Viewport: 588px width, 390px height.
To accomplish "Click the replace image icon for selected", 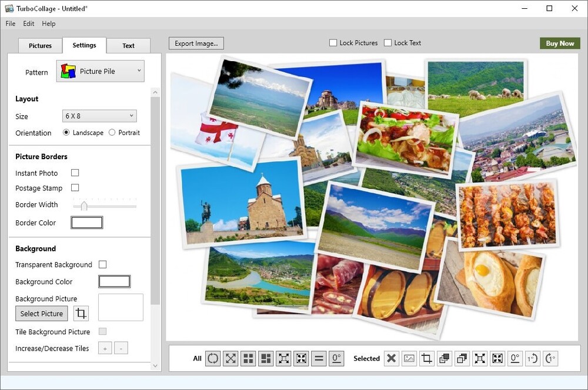I will (409, 358).
